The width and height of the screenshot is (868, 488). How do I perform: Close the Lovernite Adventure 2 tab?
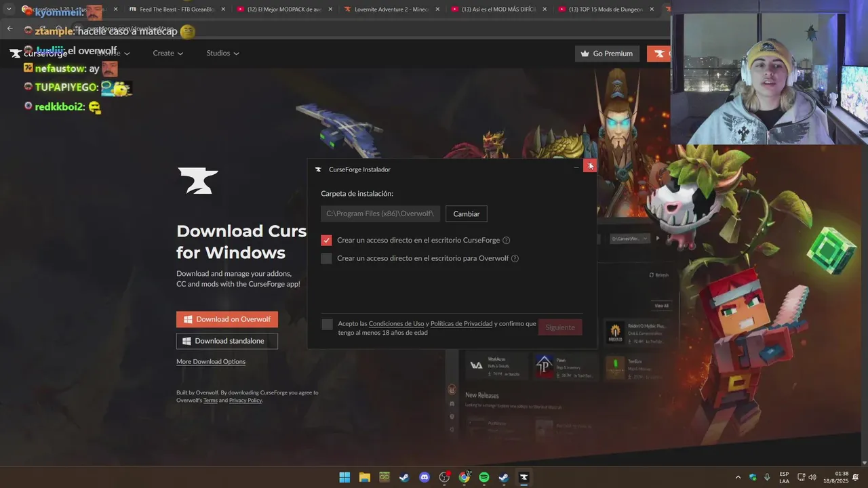pyautogui.click(x=437, y=9)
